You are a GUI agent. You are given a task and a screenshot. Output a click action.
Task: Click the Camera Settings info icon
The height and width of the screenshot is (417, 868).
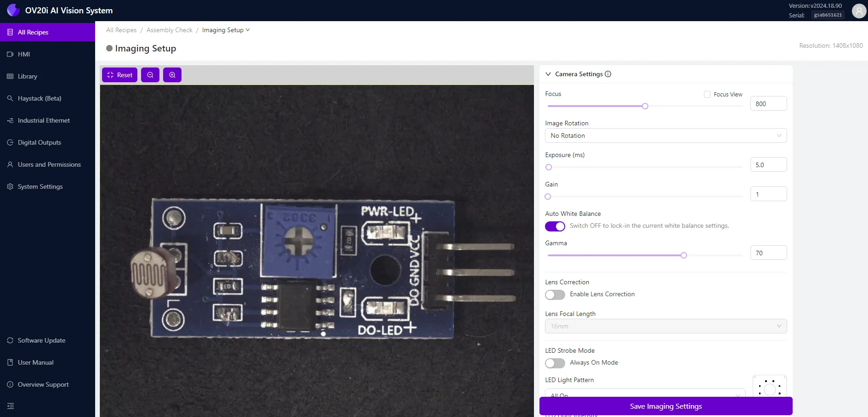pyautogui.click(x=608, y=74)
